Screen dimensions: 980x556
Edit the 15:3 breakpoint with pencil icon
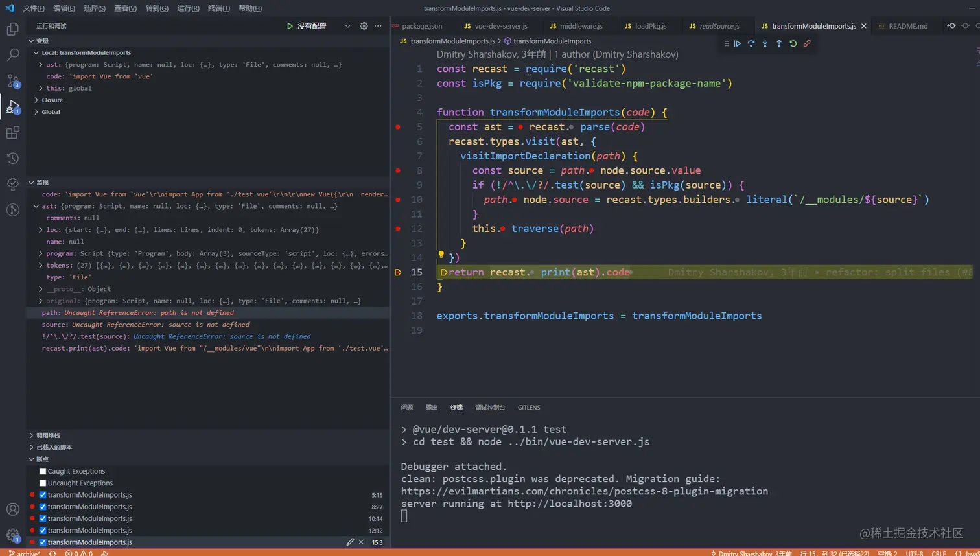(350, 542)
